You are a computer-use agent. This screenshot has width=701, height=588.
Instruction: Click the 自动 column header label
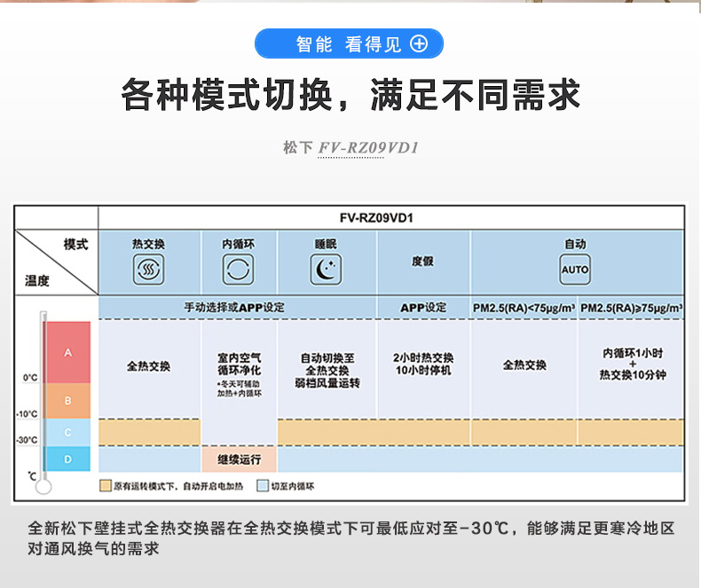pyautogui.click(x=575, y=244)
